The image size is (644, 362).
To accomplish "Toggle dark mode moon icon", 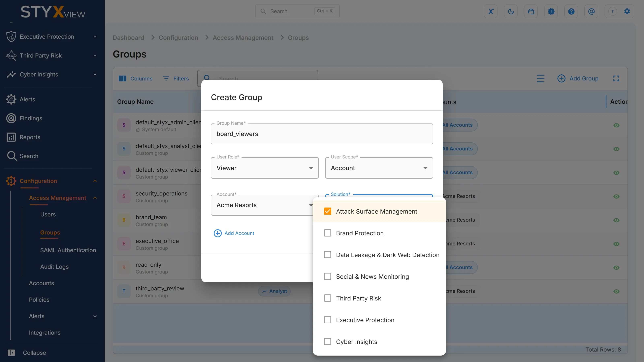I will click(x=511, y=11).
